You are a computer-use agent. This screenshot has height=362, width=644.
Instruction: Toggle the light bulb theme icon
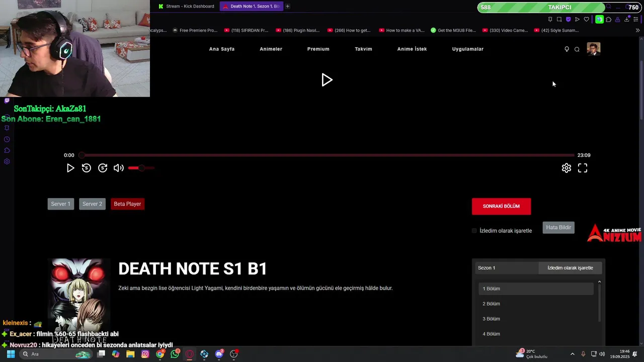click(x=567, y=49)
